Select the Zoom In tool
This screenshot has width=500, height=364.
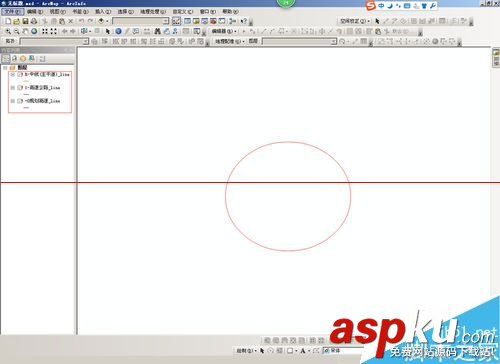pyautogui.click(x=8, y=31)
